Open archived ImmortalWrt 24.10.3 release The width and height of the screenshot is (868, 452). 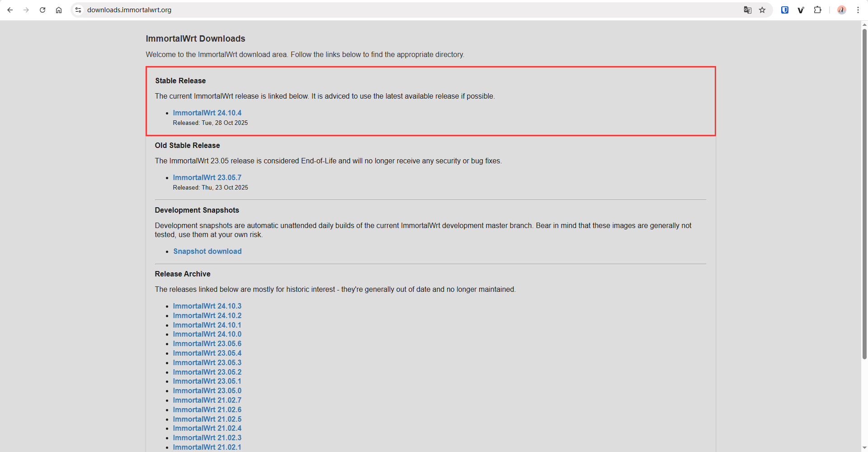[x=207, y=306]
